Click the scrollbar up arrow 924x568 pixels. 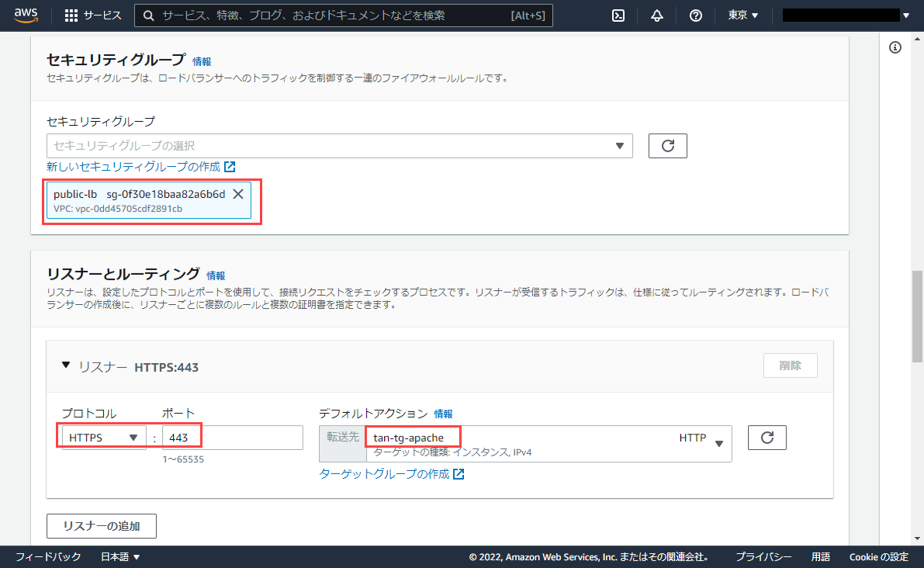pos(917,39)
